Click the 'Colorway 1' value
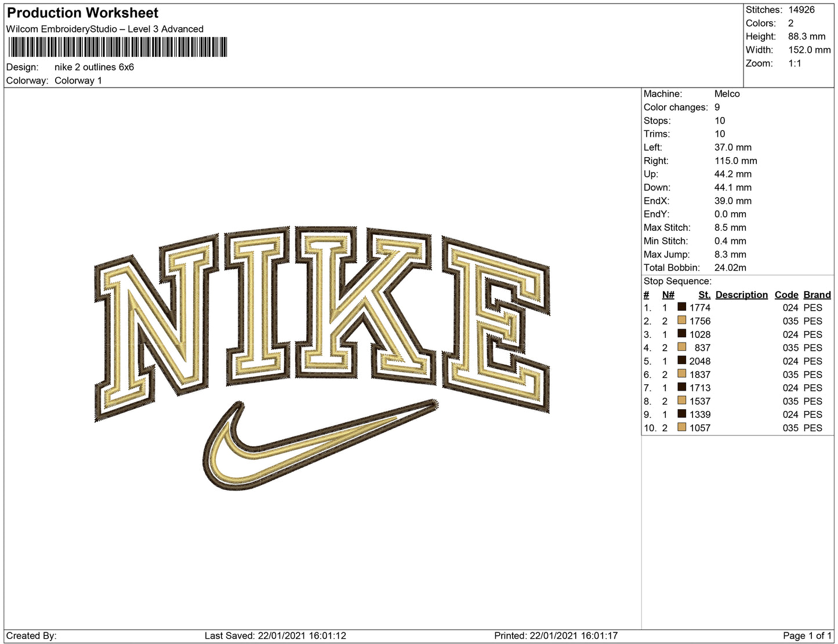Image resolution: width=838 pixels, height=644 pixels. tap(78, 81)
